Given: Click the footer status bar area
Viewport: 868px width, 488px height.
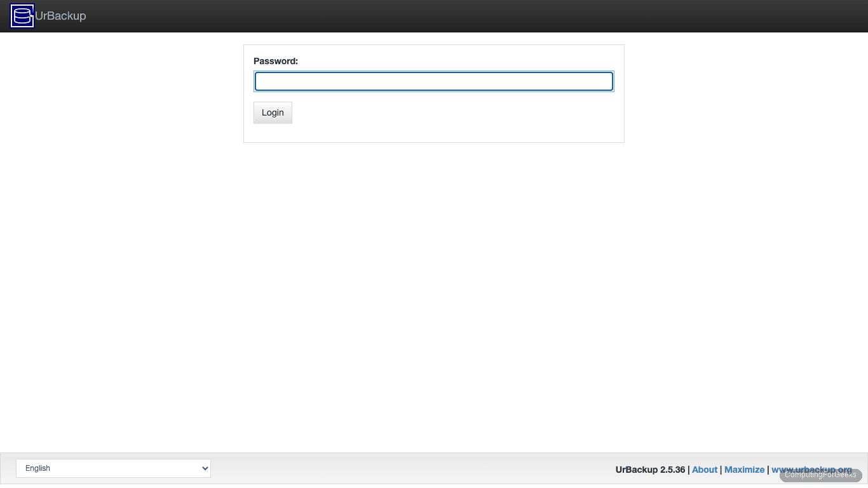Looking at the screenshot, I should (413, 468).
